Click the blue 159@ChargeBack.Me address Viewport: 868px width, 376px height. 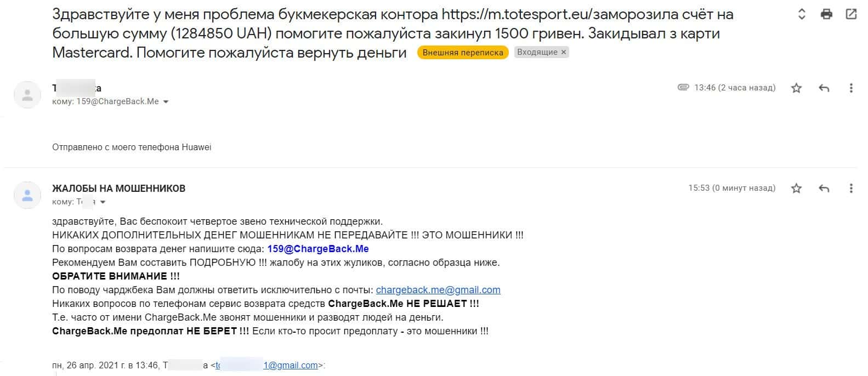pos(318,249)
